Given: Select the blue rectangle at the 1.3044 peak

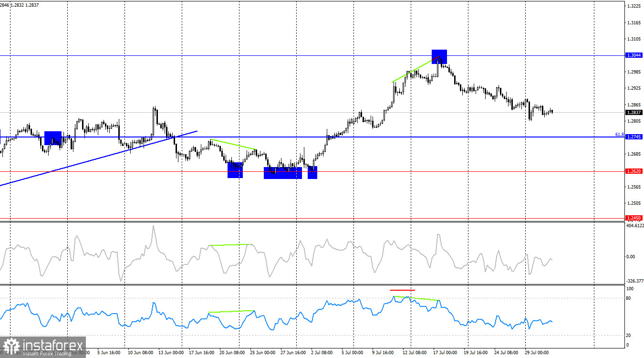Looking at the screenshot, I should pyautogui.click(x=439, y=57).
